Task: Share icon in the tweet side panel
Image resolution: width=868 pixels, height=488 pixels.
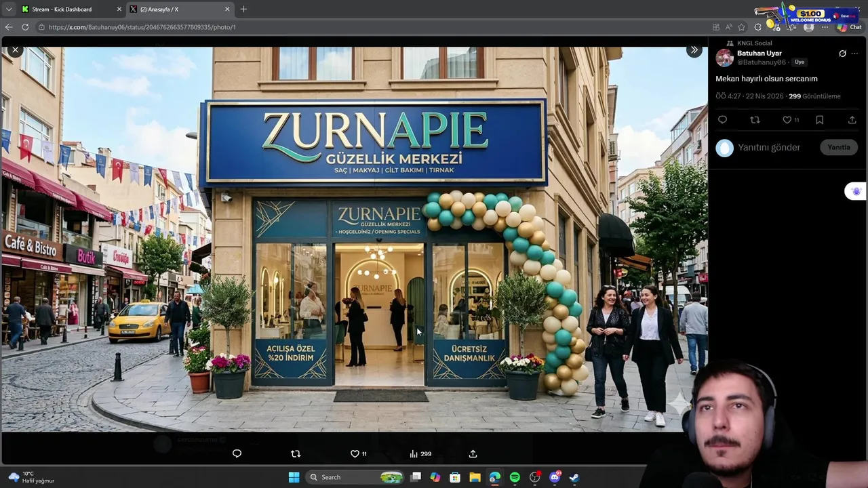Action: 852,120
